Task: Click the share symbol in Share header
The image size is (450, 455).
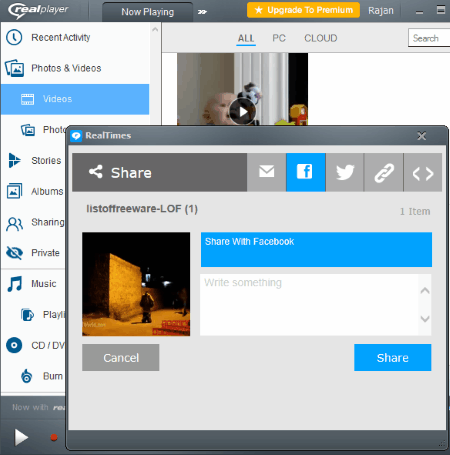Action: 96,172
